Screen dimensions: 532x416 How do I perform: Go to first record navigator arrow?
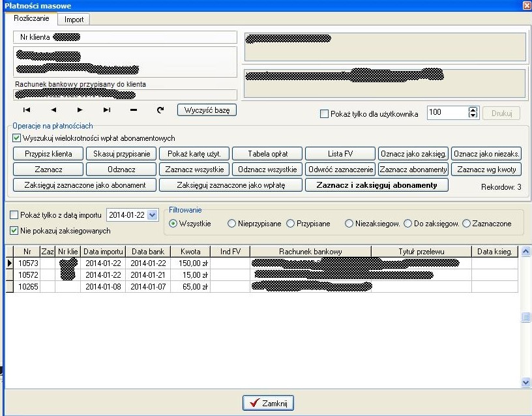pos(27,110)
